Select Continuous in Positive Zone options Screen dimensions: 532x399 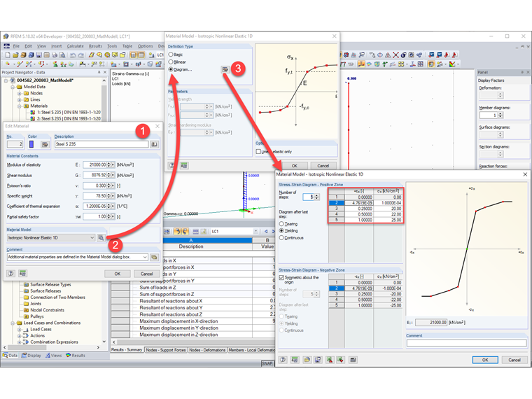click(x=281, y=238)
